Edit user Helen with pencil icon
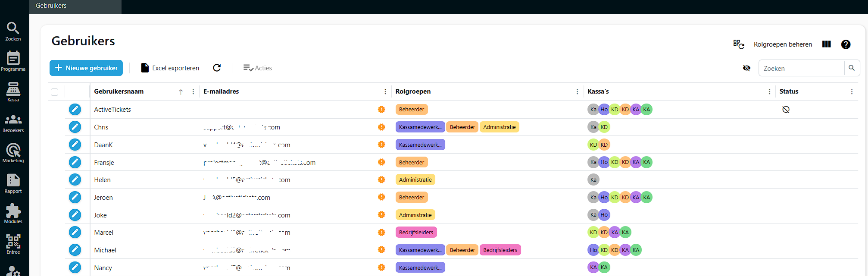Image resolution: width=868 pixels, height=277 pixels. 75,179
